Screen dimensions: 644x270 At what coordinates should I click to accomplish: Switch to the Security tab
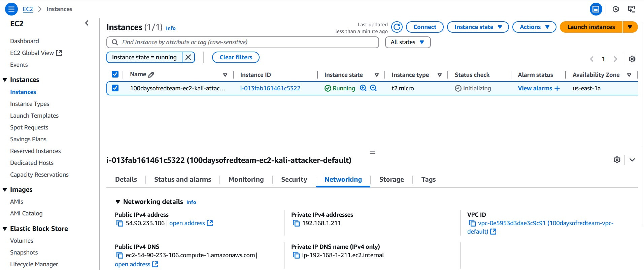[294, 179]
